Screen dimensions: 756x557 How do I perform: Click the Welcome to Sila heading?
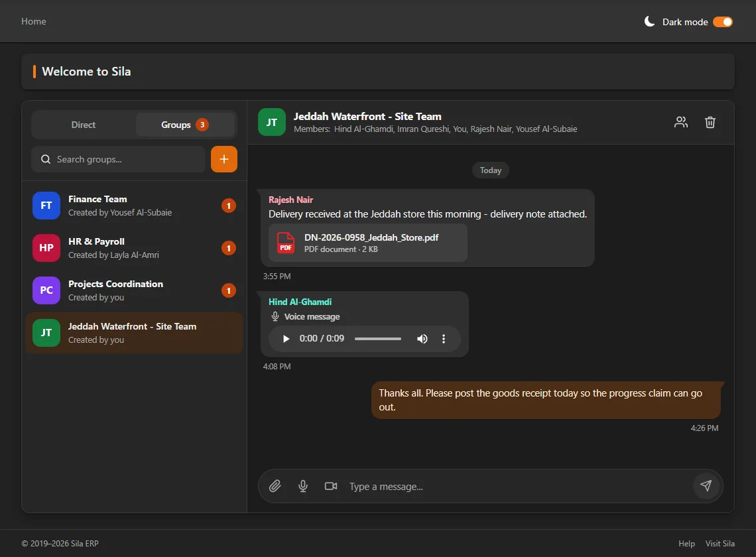(x=86, y=72)
